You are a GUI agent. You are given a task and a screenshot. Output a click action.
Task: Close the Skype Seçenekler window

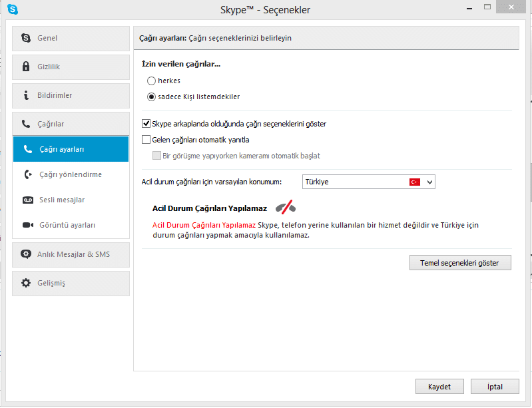[x=511, y=7]
